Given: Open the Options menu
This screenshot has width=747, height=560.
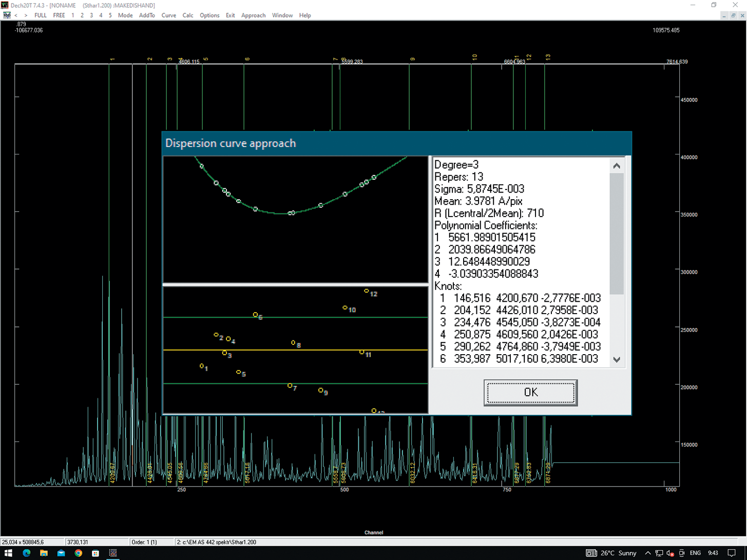Looking at the screenshot, I should 209,15.
